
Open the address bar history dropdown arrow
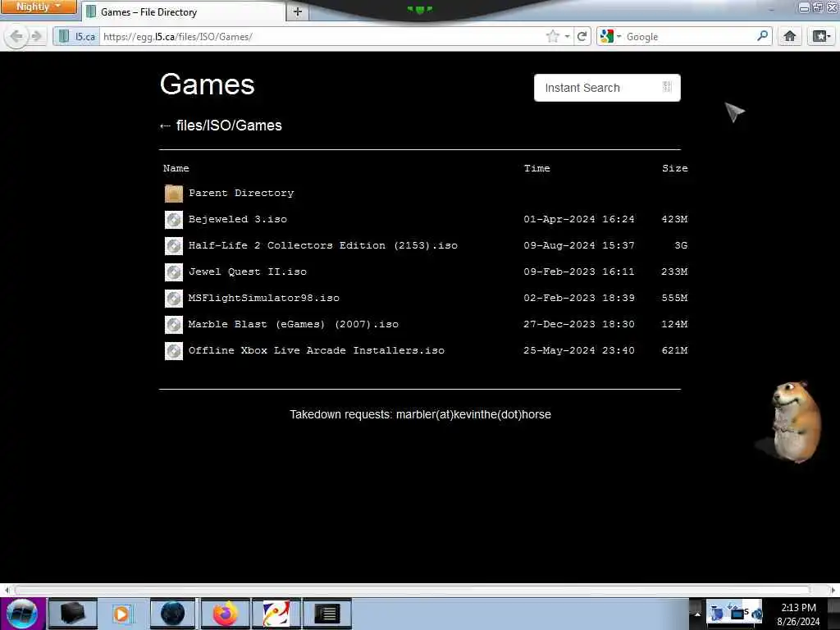click(567, 36)
